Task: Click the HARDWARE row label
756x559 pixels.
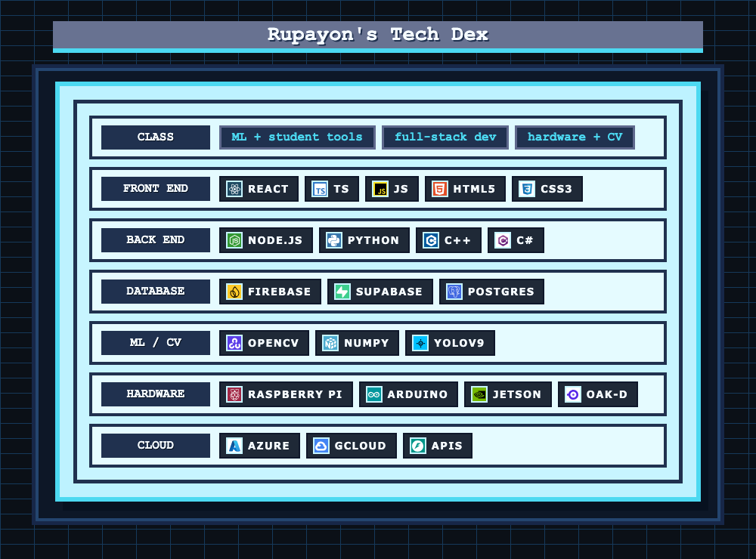Action: [156, 394]
